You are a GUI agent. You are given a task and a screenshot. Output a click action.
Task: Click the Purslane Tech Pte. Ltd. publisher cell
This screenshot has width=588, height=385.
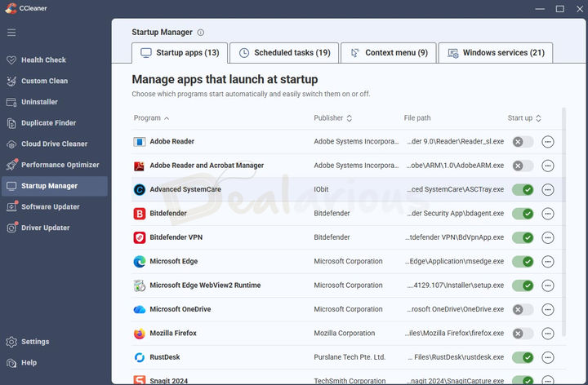point(350,357)
